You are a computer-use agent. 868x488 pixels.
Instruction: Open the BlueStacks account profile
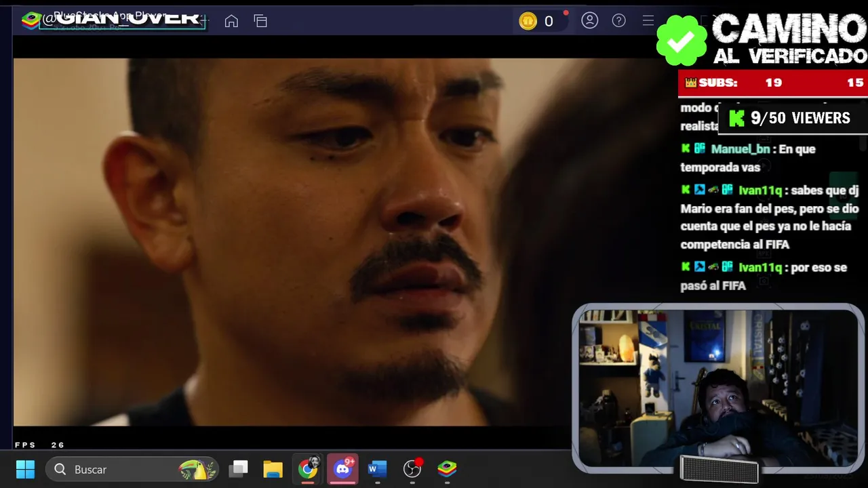point(590,20)
